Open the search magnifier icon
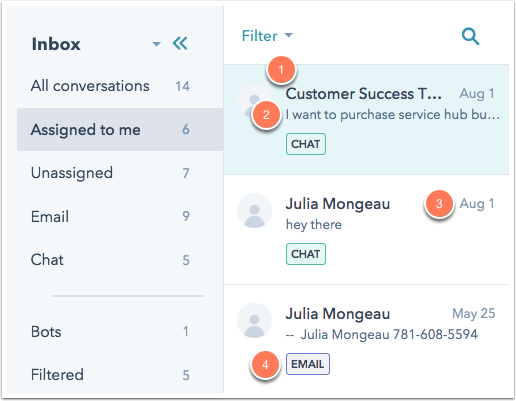 pos(470,36)
